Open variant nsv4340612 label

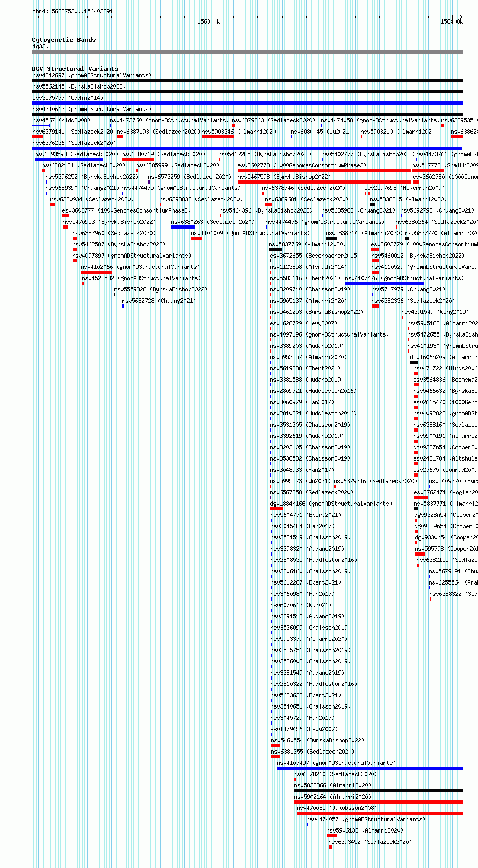(x=92, y=109)
